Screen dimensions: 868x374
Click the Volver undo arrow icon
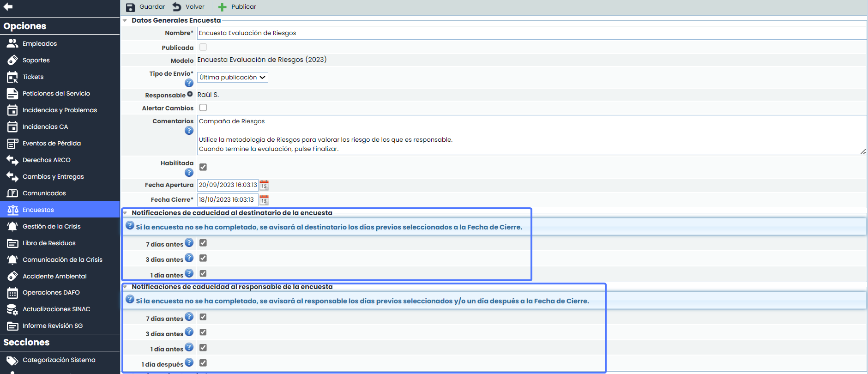[177, 7]
